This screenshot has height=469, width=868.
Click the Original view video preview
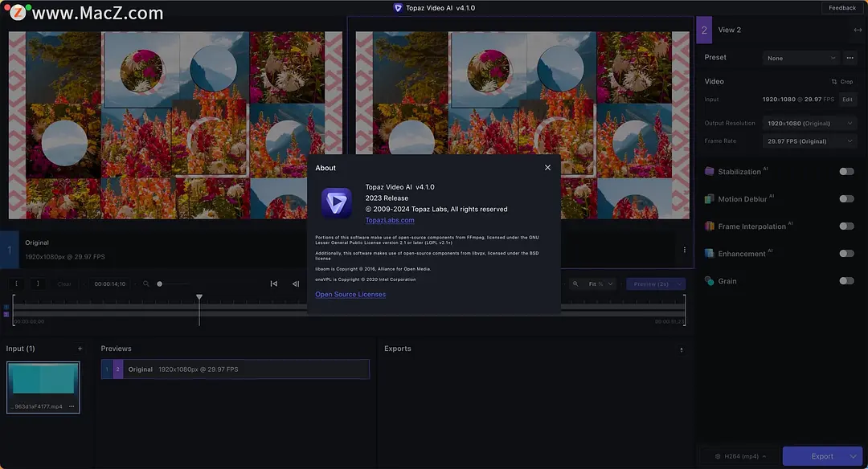[x=175, y=125]
